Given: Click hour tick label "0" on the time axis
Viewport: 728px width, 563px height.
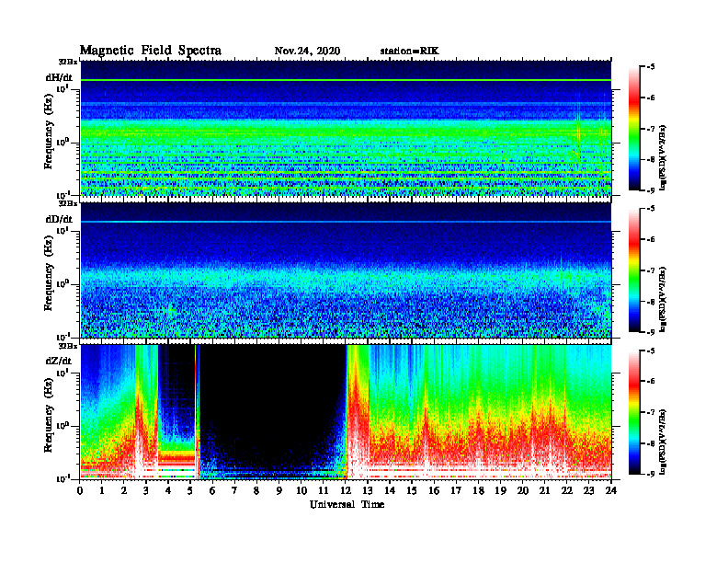Looking at the screenshot, I should click(x=80, y=490).
